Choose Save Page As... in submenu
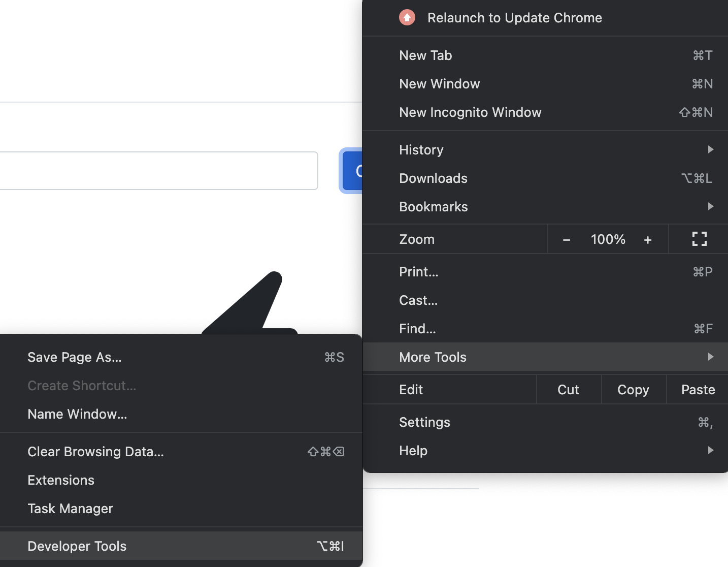The height and width of the screenshot is (567, 728). click(181, 357)
